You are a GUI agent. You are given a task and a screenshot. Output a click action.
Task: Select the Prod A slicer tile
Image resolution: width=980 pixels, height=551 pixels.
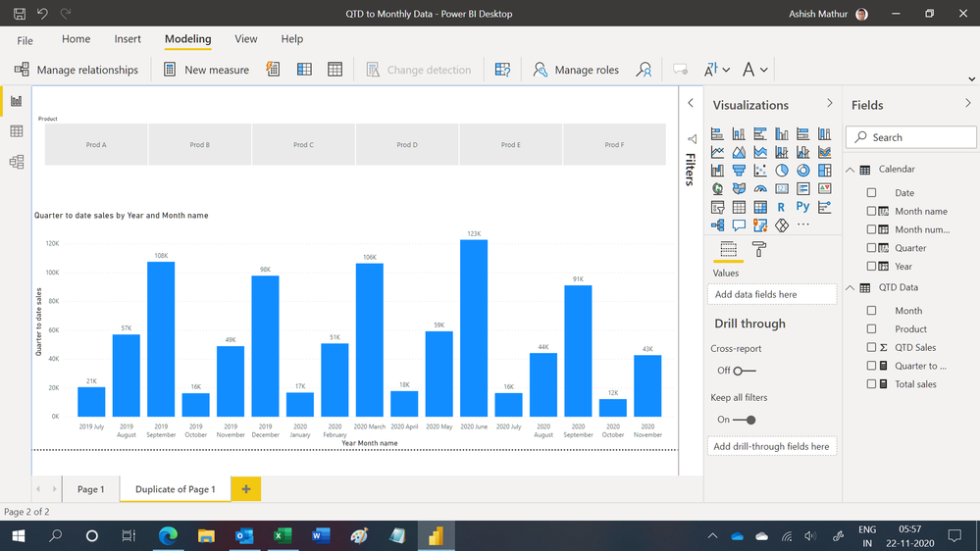pos(96,144)
